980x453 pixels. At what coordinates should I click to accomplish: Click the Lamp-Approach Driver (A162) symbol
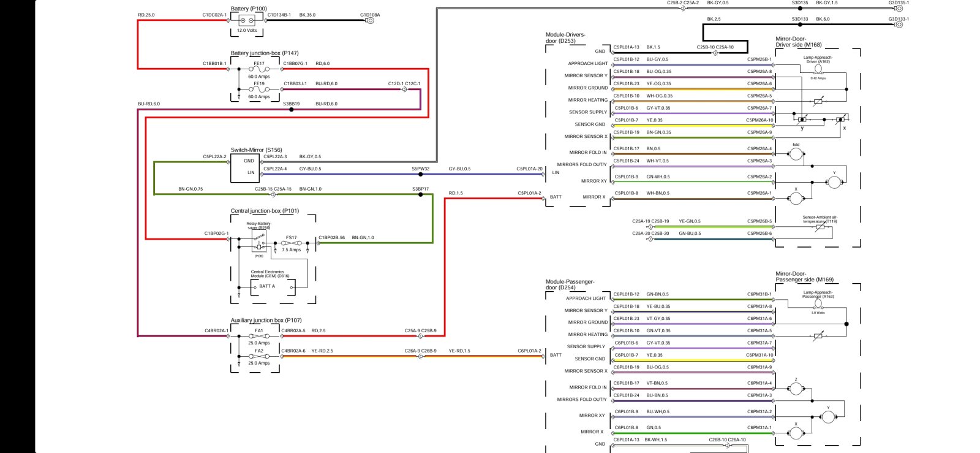pos(818,69)
